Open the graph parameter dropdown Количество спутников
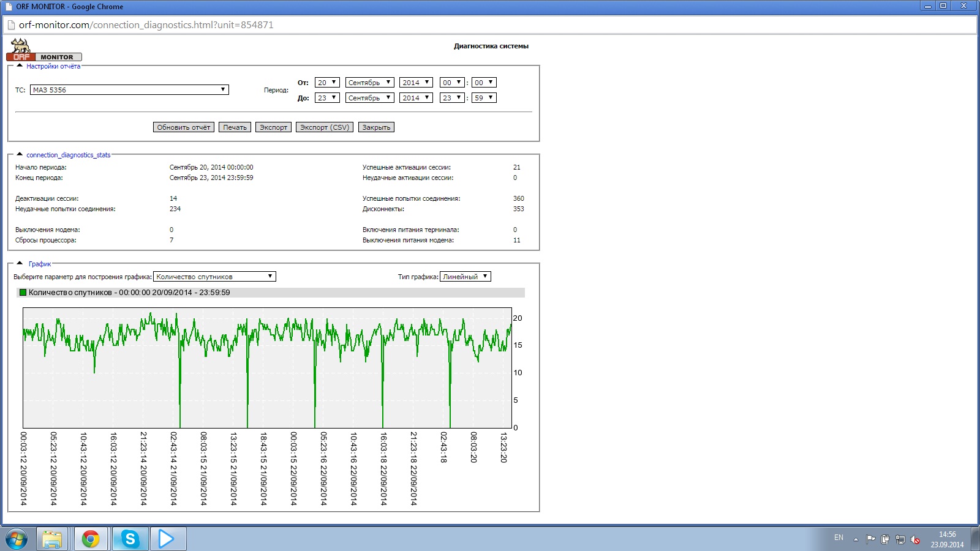The height and width of the screenshot is (551, 980). (214, 277)
